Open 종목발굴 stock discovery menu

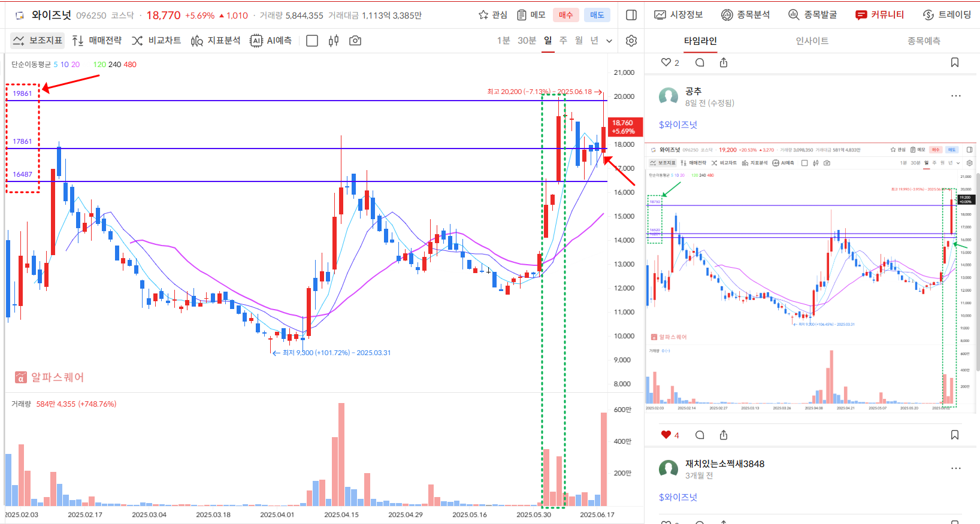pyautogui.click(x=812, y=14)
